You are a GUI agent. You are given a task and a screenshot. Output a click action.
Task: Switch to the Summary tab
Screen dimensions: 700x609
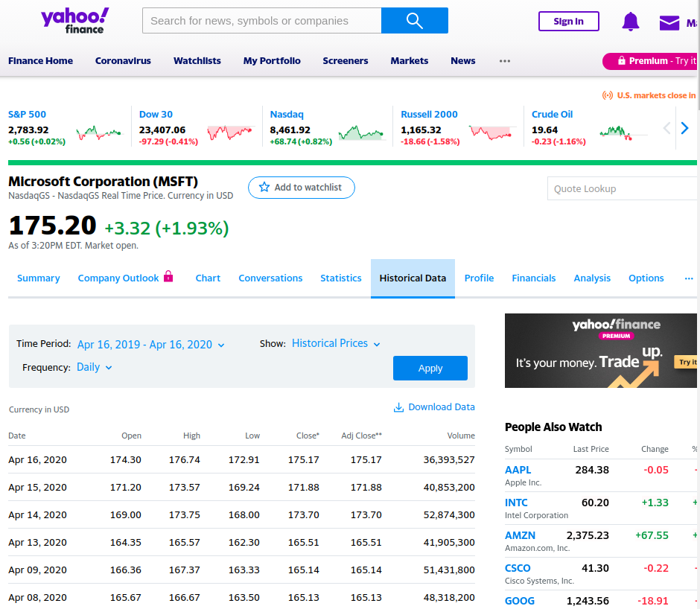[39, 278]
